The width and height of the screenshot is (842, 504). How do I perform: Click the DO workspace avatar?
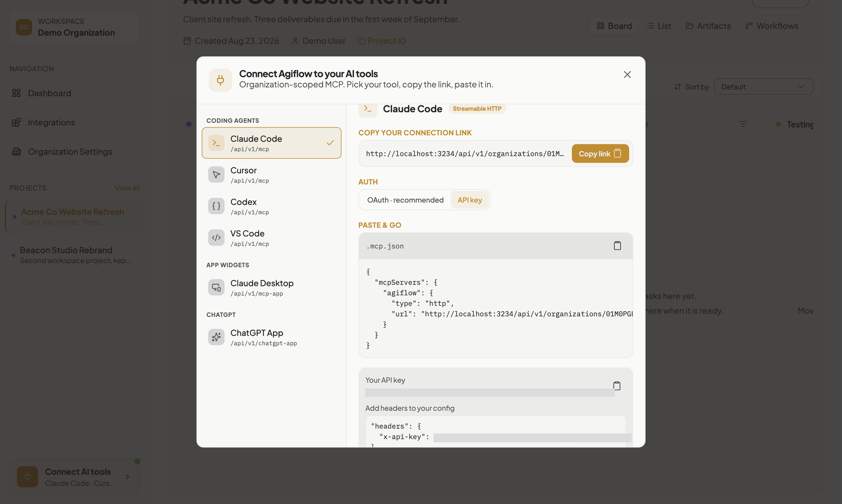pyautogui.click(x=24, y=27)
